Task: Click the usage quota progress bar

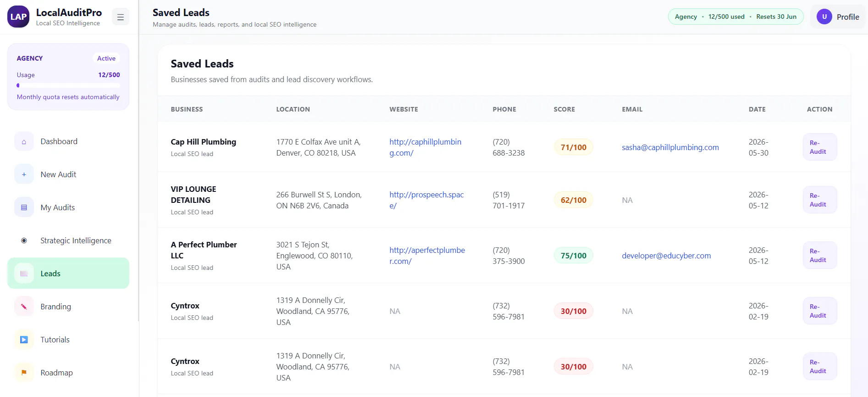Action: pos(68,85)
